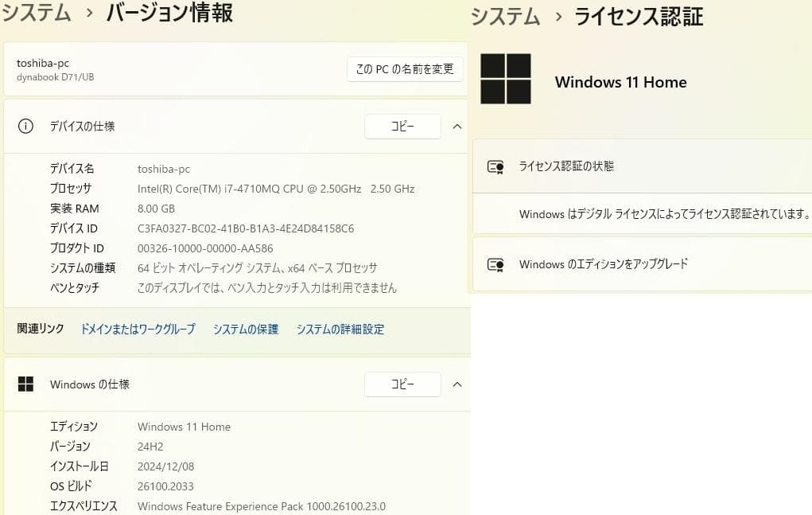Click the info icon beside デバイスの仕様
The height and width of the screenshot is (515, 812).
pos(26,126)
